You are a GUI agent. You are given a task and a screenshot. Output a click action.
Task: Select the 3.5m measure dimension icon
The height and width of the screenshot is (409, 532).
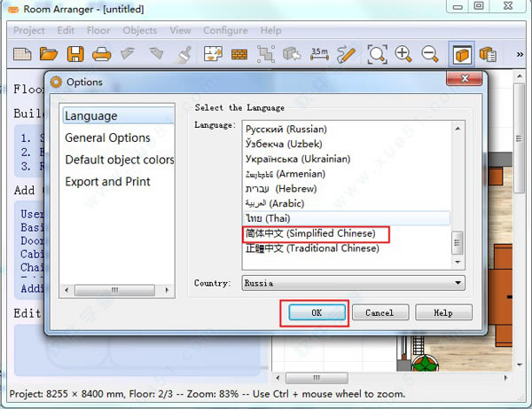pos(319,54)
